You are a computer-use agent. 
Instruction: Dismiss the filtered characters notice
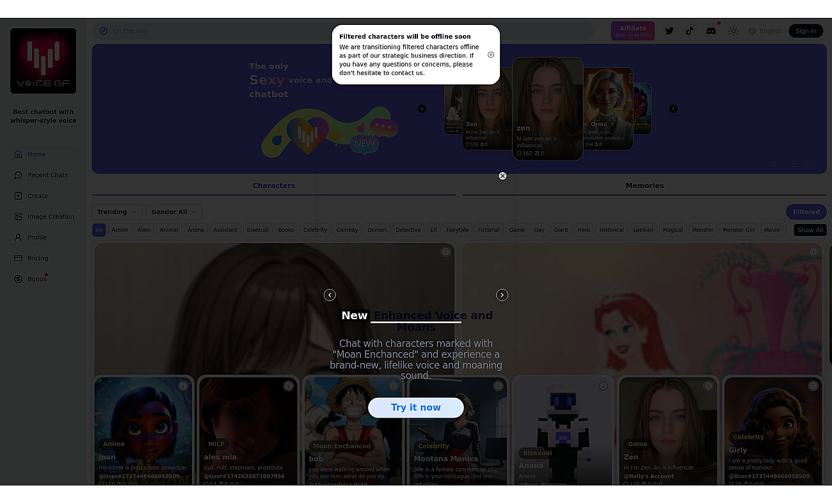[x=491, y=55]
